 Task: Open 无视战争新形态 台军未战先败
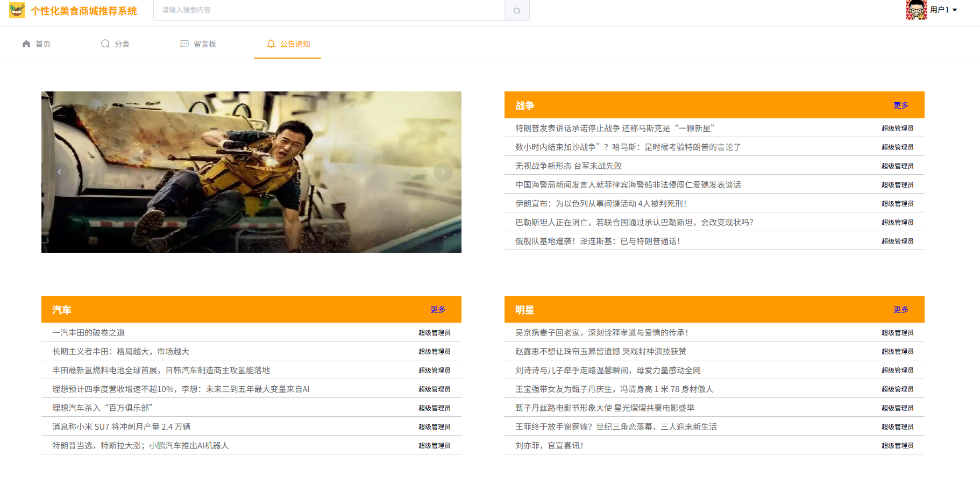(x=569, y=166)
